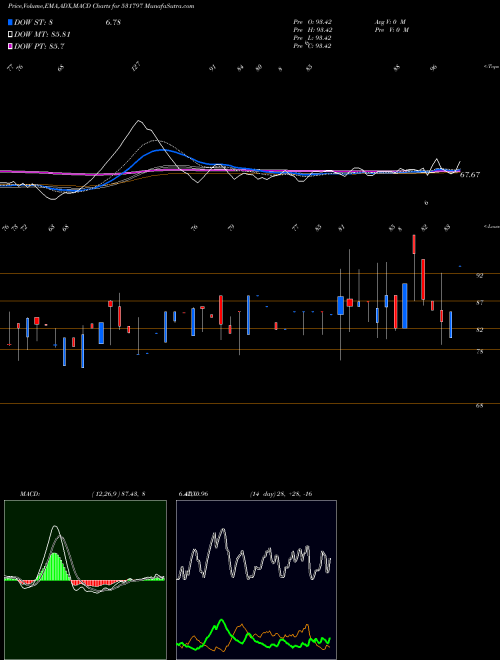
Task: Click the ADX (14 day) 28, +28, -16 text
Action: (x=281, y=494)
